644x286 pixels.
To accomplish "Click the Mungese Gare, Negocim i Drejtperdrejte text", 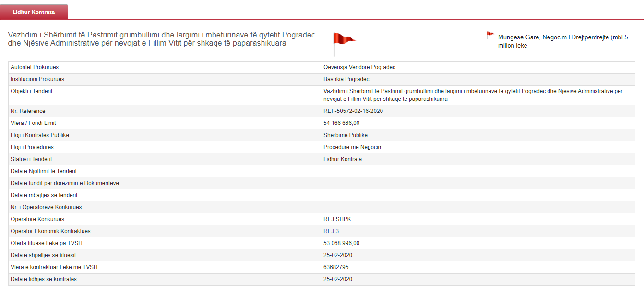I will (x=563, y=41).
